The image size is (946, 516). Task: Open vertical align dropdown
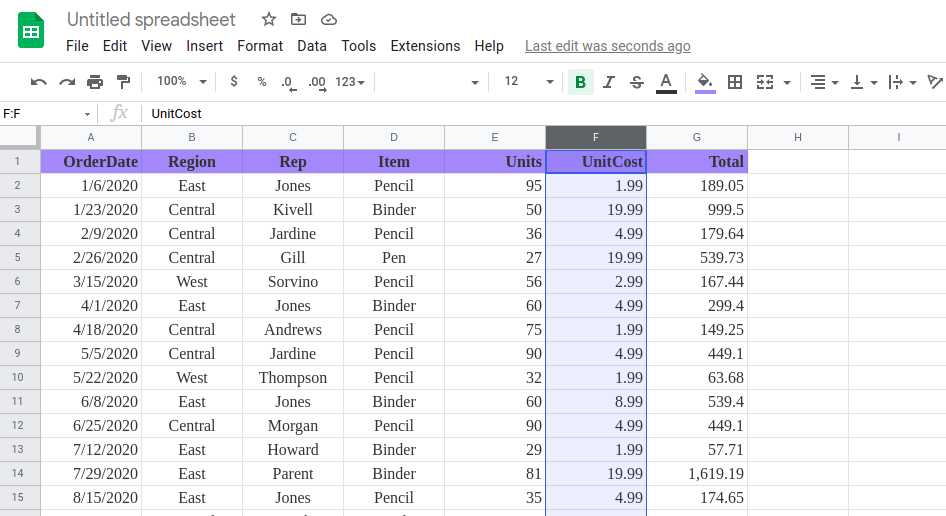point(863,82)
